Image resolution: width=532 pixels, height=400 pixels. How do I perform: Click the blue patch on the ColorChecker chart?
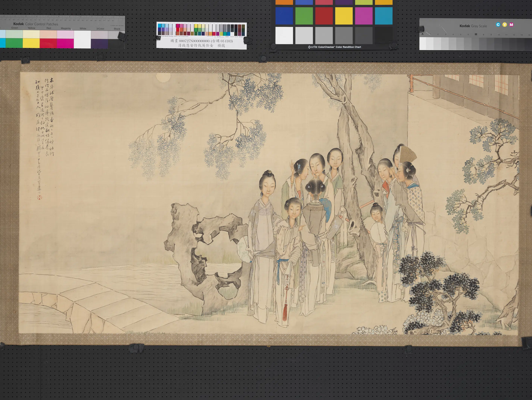pyautogui.click(x=284, y=16)
